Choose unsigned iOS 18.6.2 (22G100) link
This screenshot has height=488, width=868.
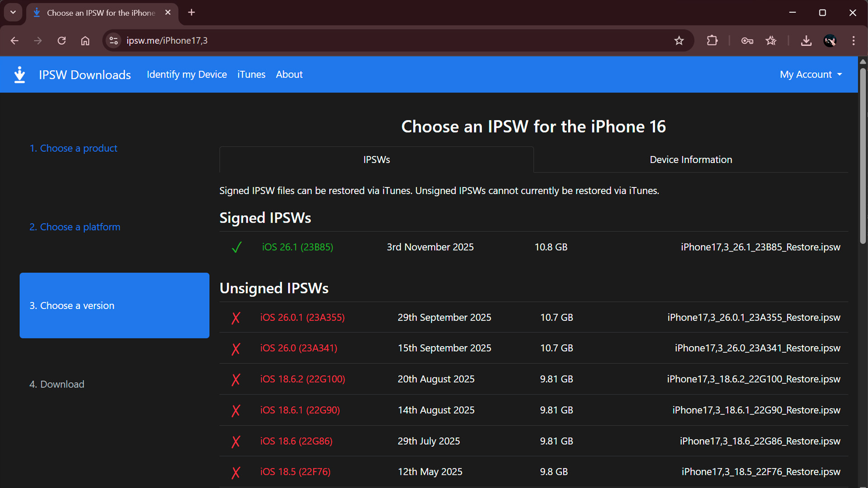click(x=302, y=379)
